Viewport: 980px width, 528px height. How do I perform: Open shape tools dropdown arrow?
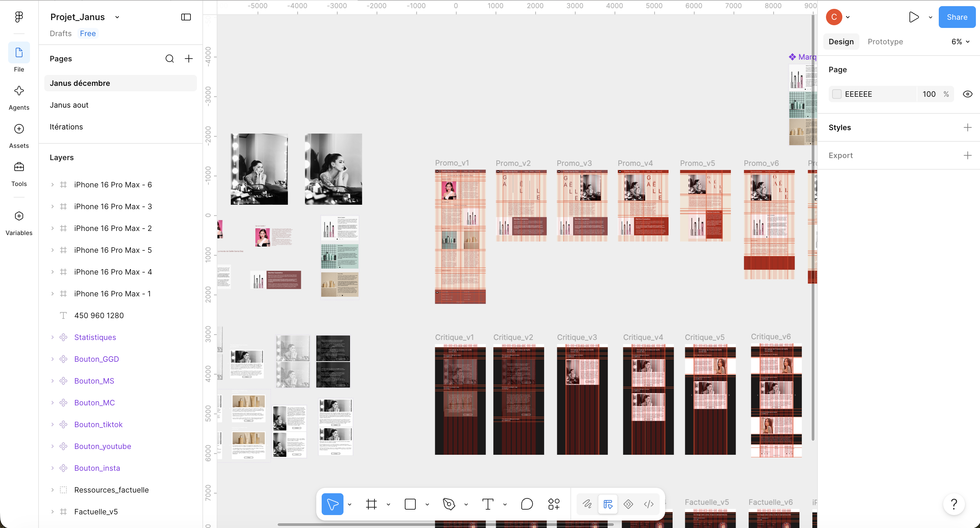[x=427, y=504]
